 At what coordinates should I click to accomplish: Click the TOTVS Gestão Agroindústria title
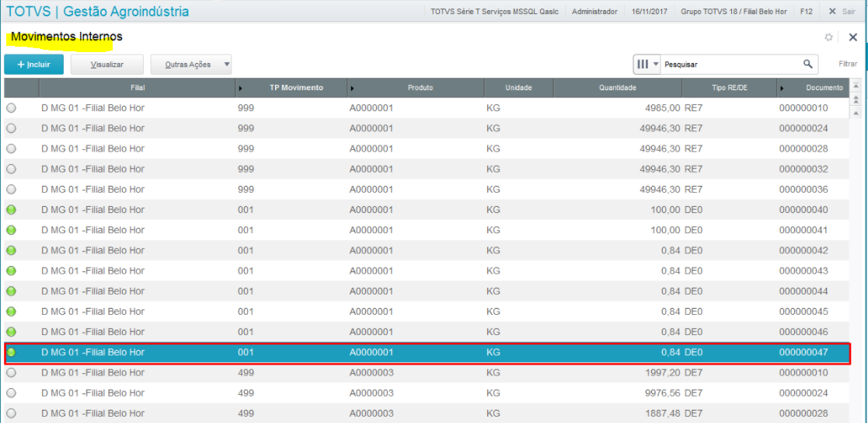click(97, 11)
